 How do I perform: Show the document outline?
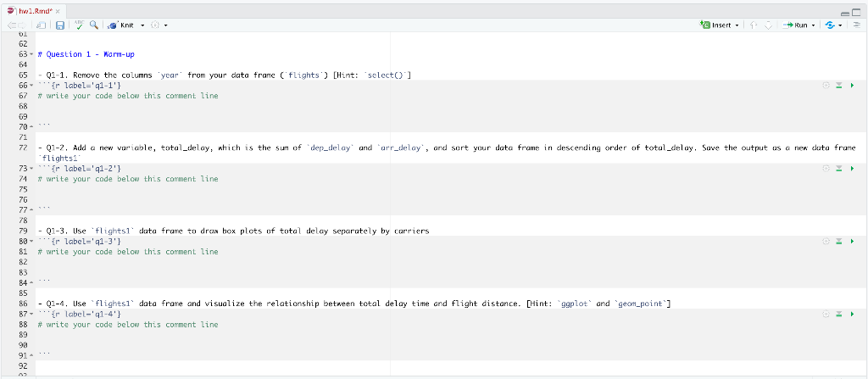(x=857, y=25)
